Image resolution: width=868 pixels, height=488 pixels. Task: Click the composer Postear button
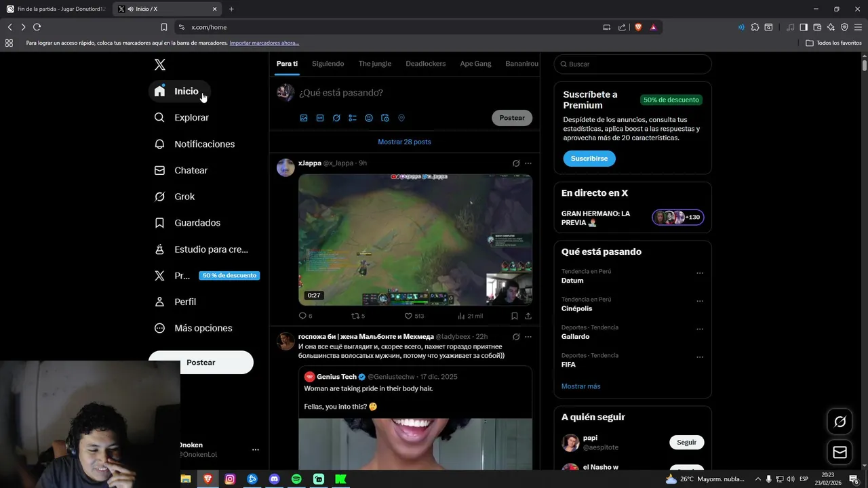pyautogui.click(x=512, y=118)
